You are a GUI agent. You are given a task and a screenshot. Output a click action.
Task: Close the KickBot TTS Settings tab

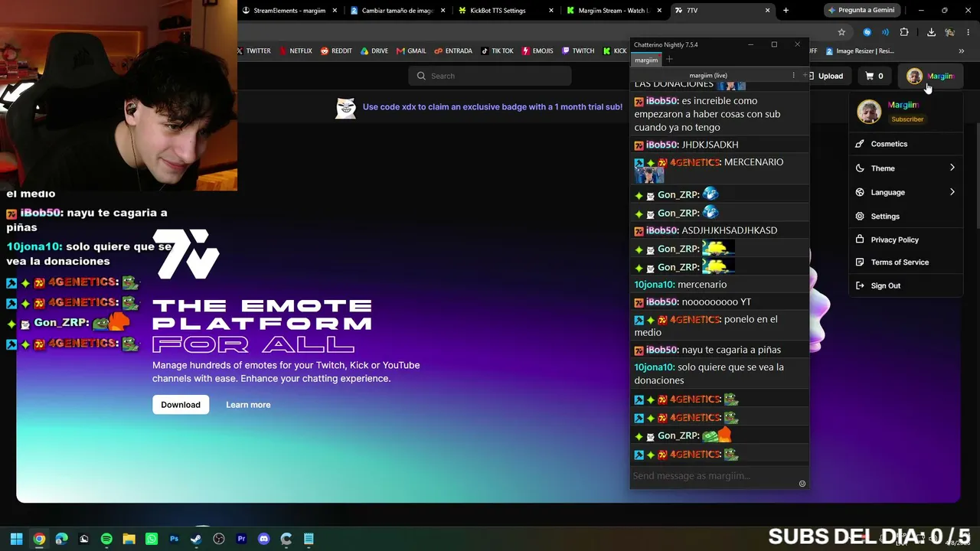coord(551,11)
